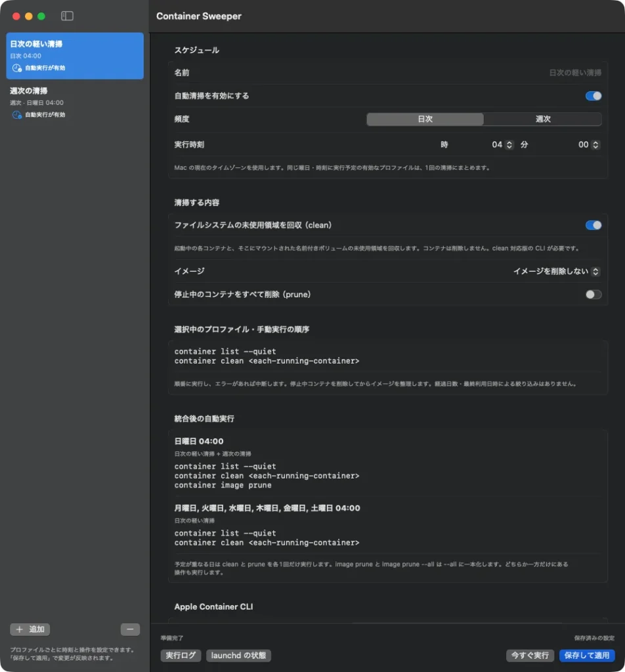Click the Apple Container CLI heading
Viewport: 625px width, 672px height.
[x=213, y=606]
